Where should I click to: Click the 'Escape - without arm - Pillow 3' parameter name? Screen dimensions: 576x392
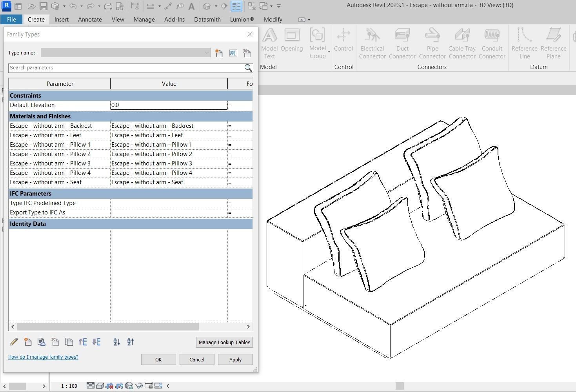click(50, 163)
